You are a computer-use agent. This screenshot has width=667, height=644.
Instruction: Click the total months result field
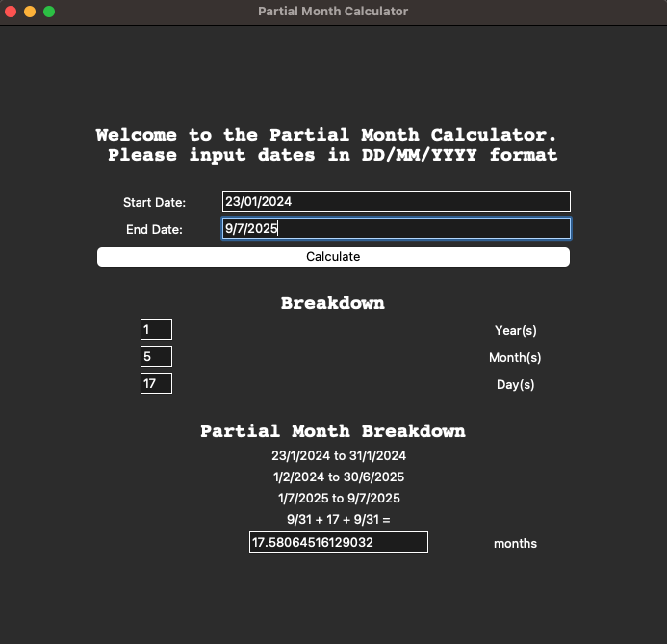tap(338, 542)
